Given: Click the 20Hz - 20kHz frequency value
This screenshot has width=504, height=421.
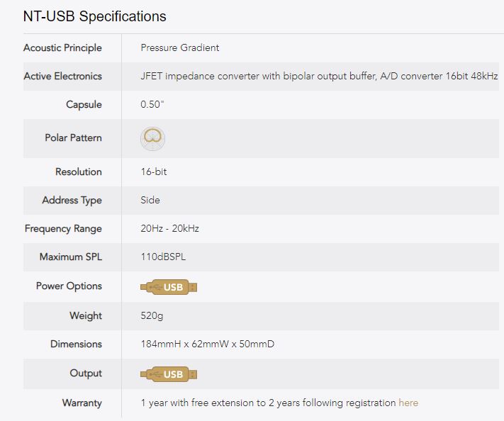Looking at the screenshot, I should 170,228.
